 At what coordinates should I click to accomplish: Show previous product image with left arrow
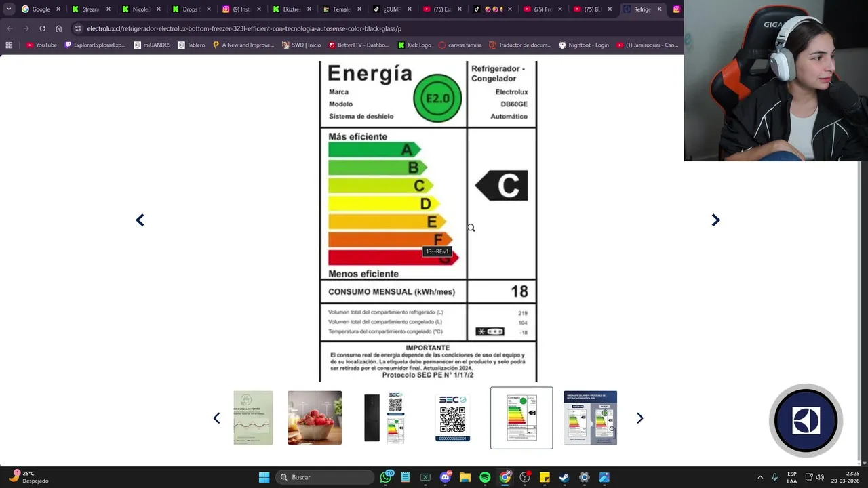140,220
